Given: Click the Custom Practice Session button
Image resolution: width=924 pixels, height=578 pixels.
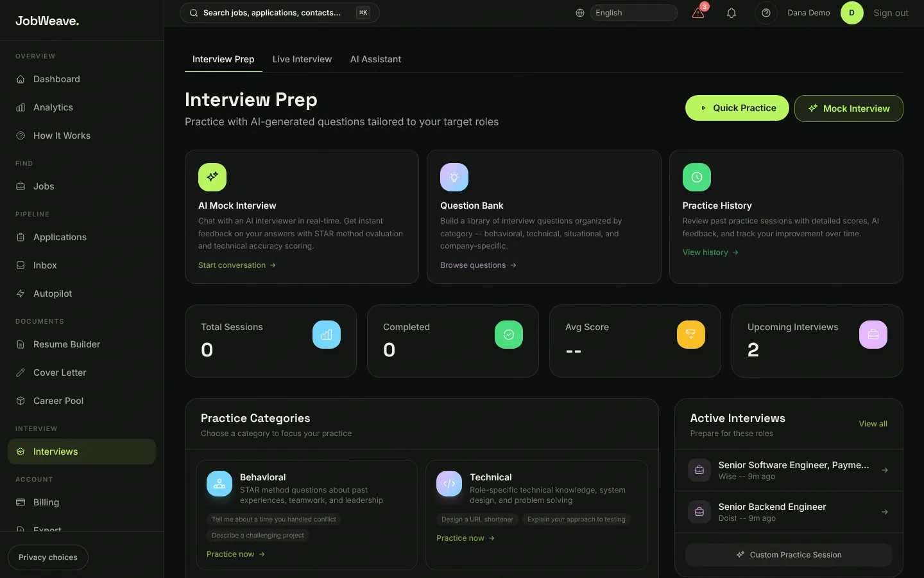Looking at the screenshot, I should pyautogui.click(x=789, y=555).
